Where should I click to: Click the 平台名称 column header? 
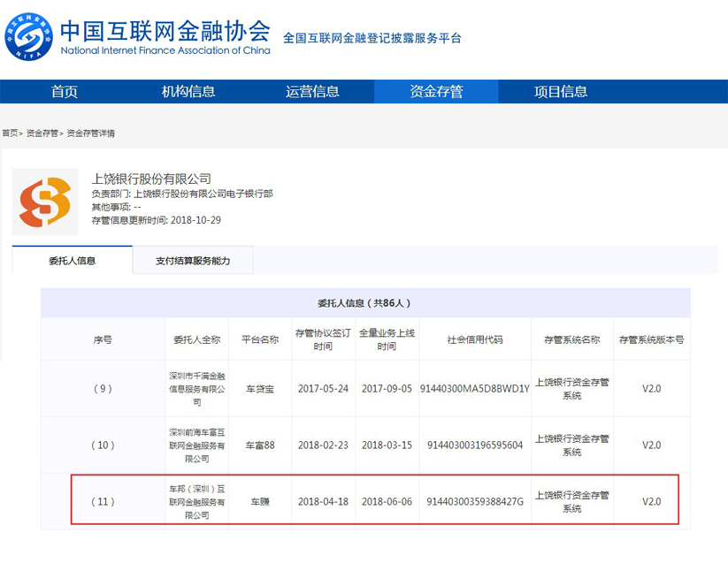pyautogui.click(x=260, y=339)
